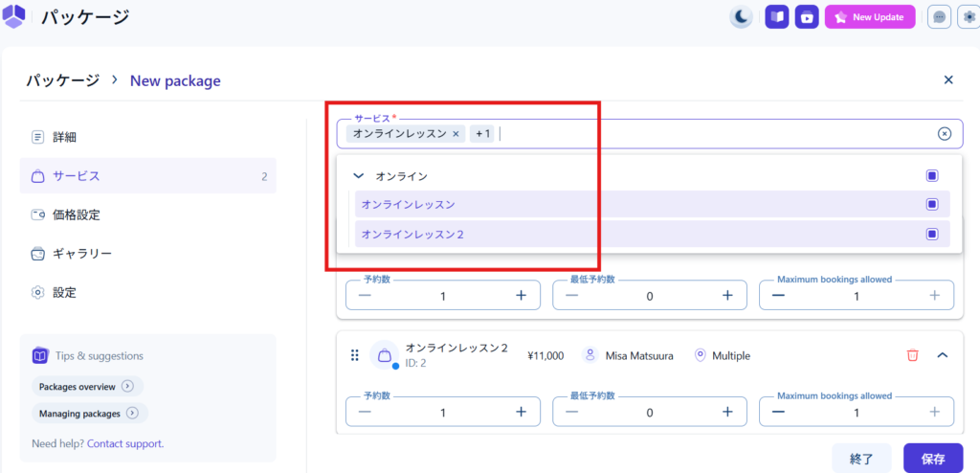Click the 保存 button

(932, 459)
